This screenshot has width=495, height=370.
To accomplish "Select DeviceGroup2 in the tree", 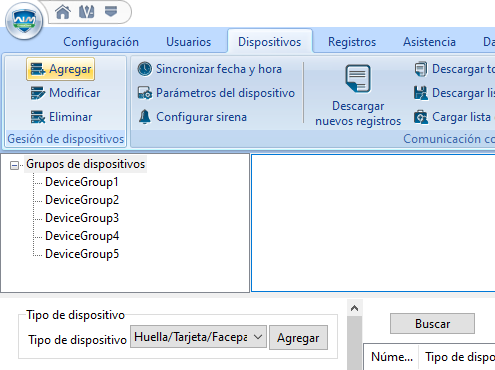I will (82, 200).
